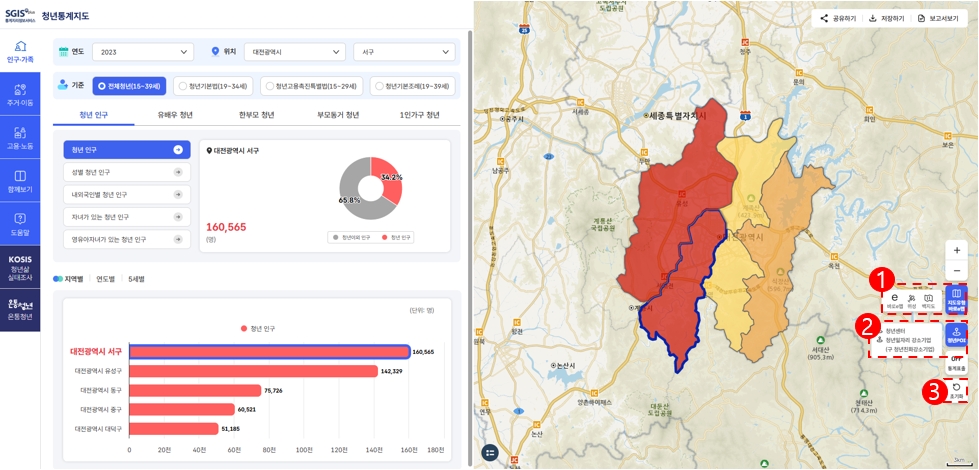
Task: Open map legend list icon at bottom-left
Action: 490,453
